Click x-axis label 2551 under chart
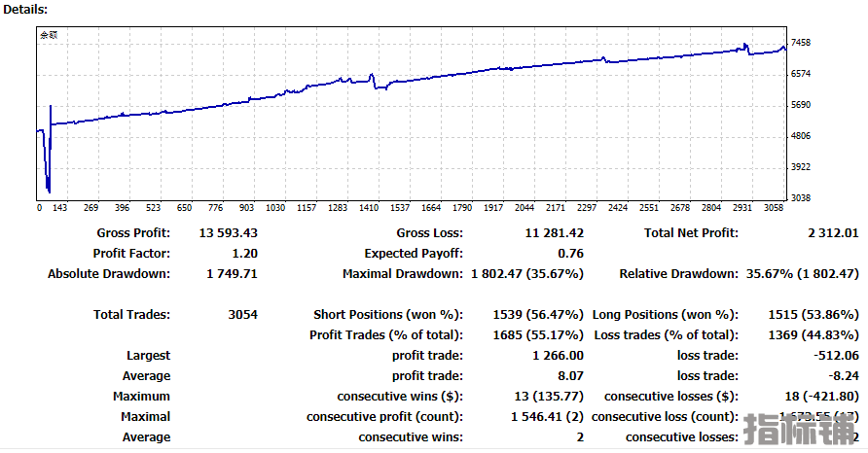Image resolution: width=868 pixels, height=453 pixels. point(649,208)
